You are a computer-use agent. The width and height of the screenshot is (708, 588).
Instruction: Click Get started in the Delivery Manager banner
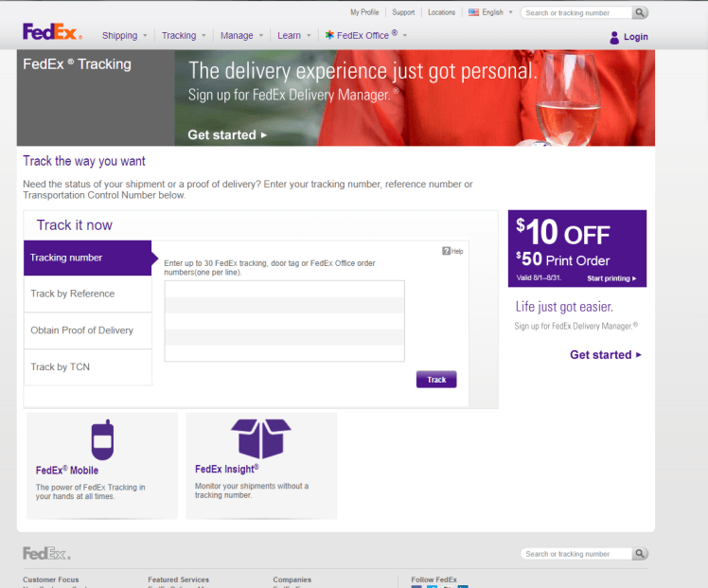(227, 134)
